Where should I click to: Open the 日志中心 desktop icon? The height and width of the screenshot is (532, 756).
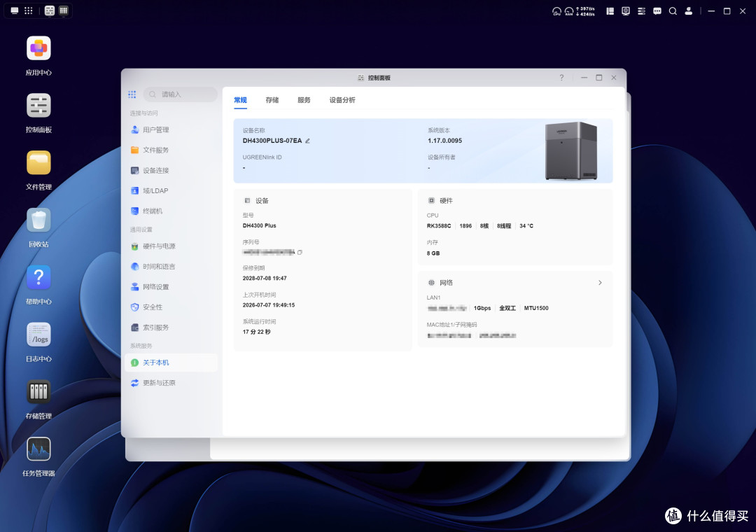click(38, 335)
